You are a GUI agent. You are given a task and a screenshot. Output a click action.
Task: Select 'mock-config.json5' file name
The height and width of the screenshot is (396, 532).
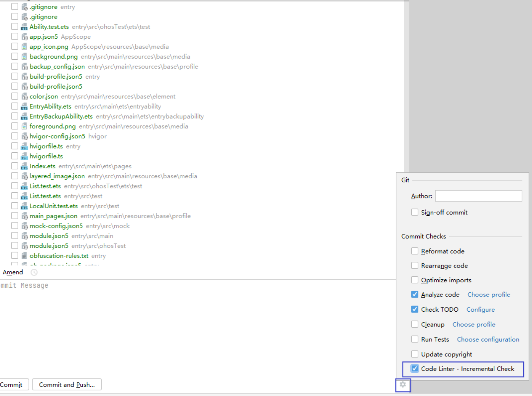(56, 226)
